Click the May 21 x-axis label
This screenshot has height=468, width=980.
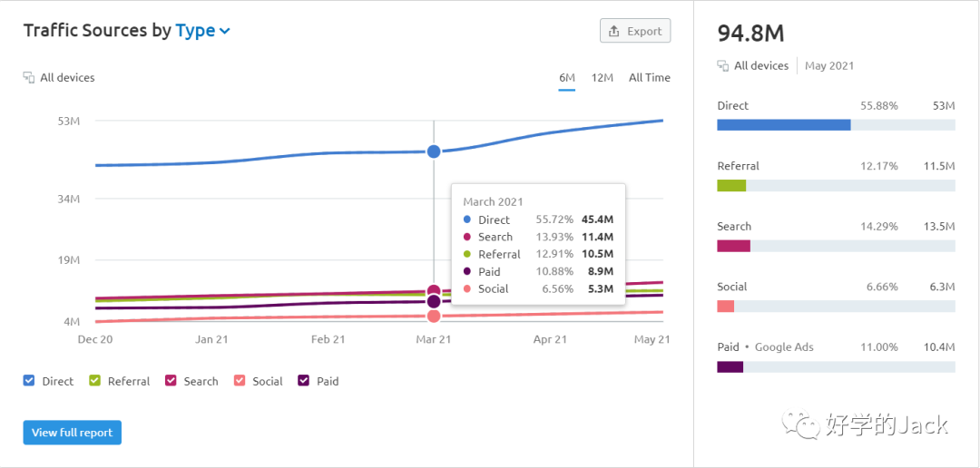[652, 339]
